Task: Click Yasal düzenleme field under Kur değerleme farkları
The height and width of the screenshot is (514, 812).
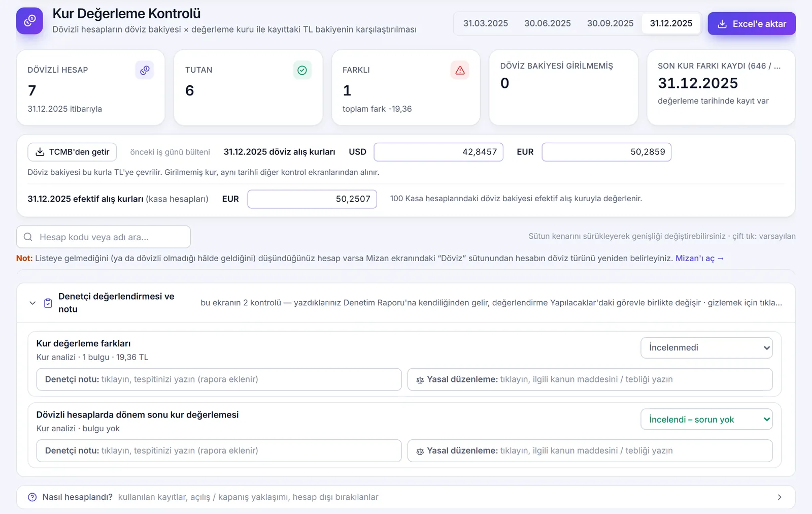Action: click(x=590, y=379)
